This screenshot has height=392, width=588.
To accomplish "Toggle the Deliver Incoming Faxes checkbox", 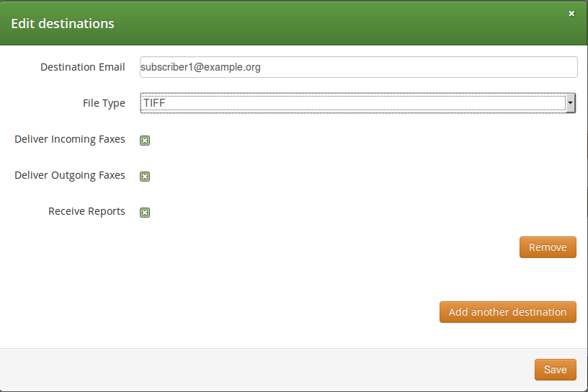I will (145, 141).
